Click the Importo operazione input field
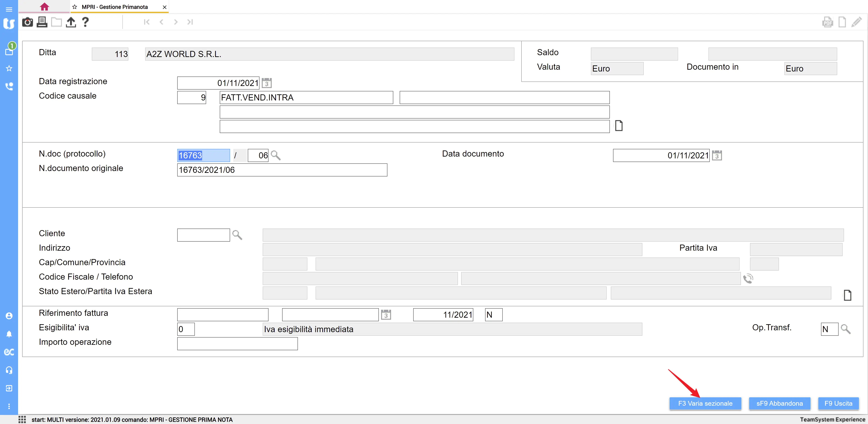Image resolution: width=868 pixels, height=424 pixels. pos(237,344)
